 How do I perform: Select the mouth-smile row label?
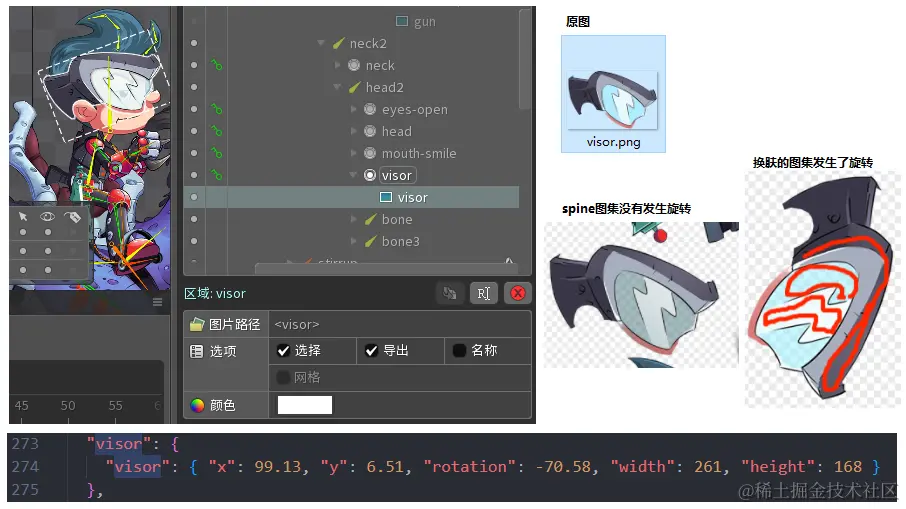419,154
